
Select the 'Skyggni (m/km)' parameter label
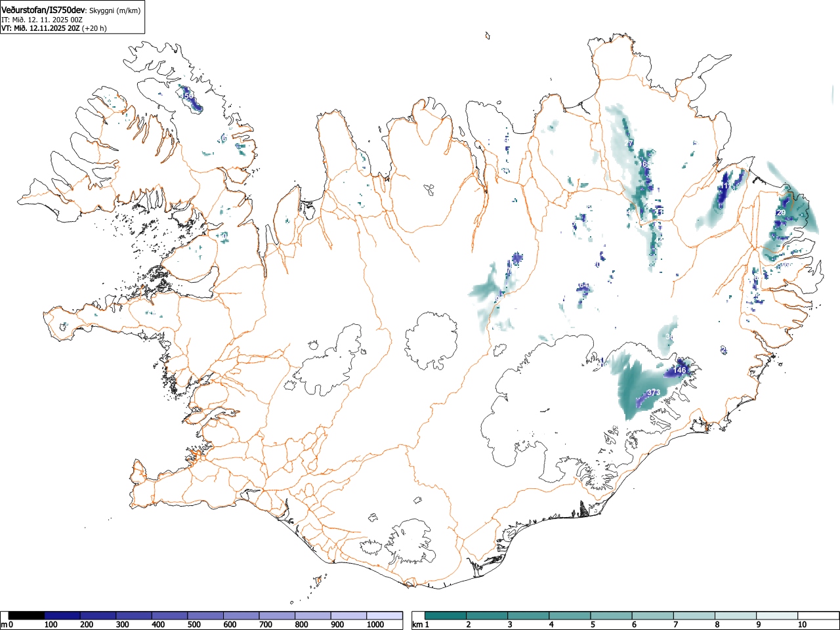[114, 10]
